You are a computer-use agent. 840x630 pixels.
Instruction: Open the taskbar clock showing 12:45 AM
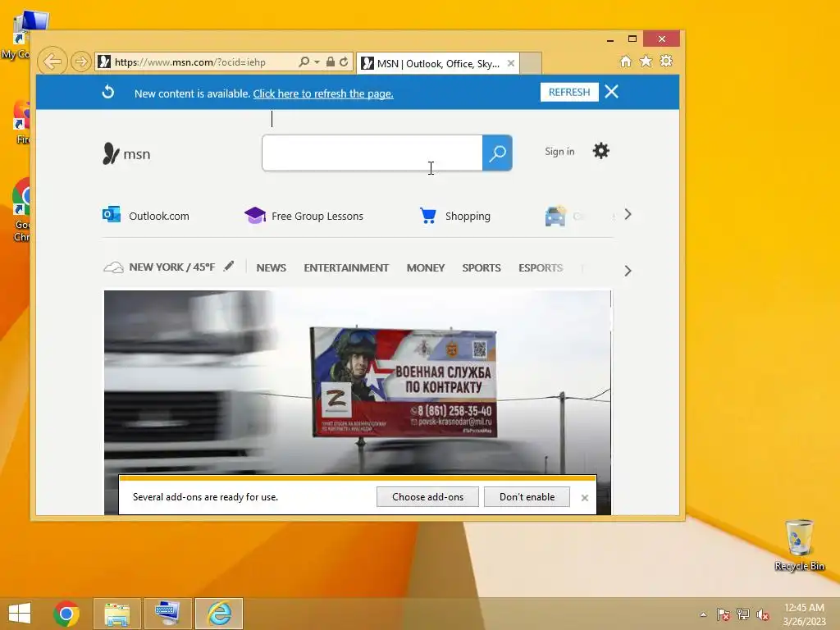(x=804, y=614)
